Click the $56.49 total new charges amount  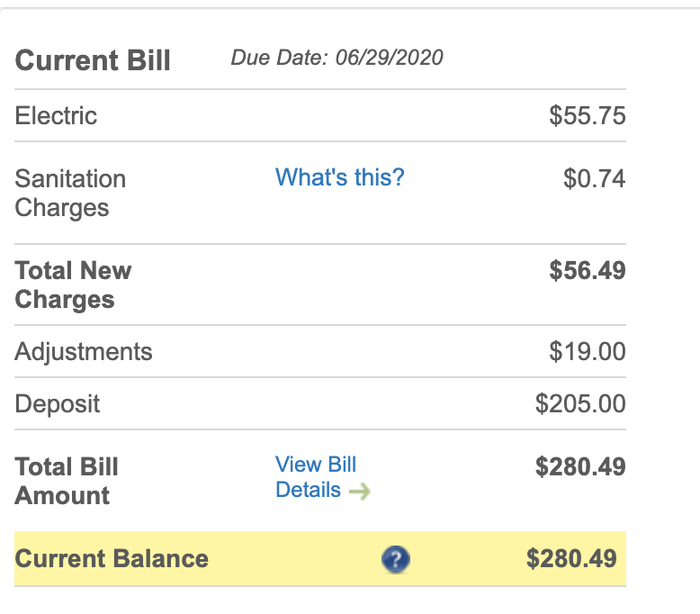pos(587,271)
